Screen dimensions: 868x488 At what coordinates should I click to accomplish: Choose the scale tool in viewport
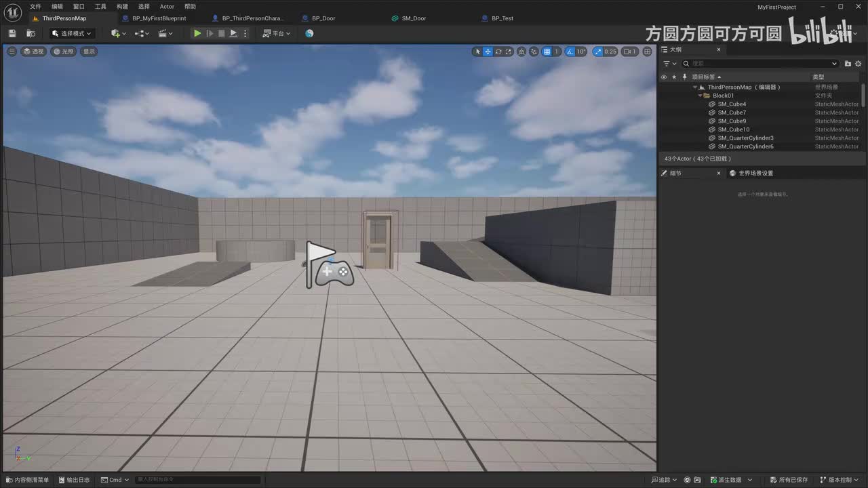tap(509, 52)
